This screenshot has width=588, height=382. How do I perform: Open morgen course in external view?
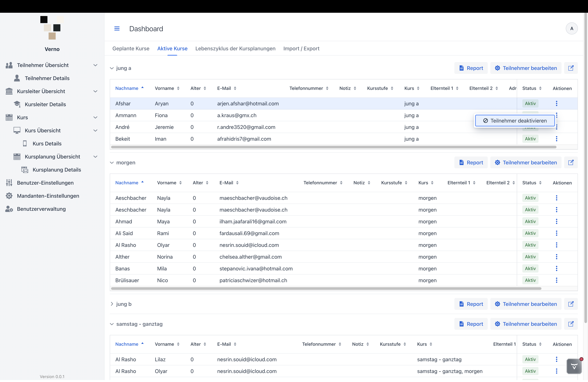point(571,162)
